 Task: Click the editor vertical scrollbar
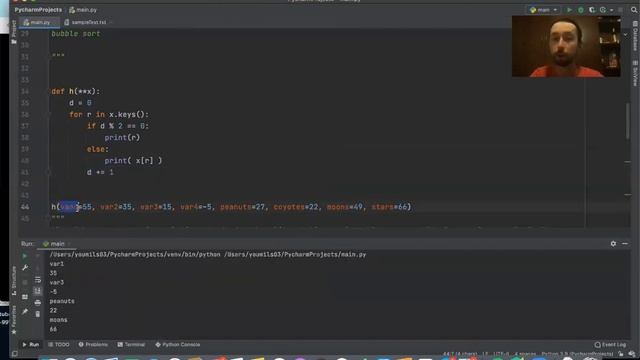click(x=628, y=121)
